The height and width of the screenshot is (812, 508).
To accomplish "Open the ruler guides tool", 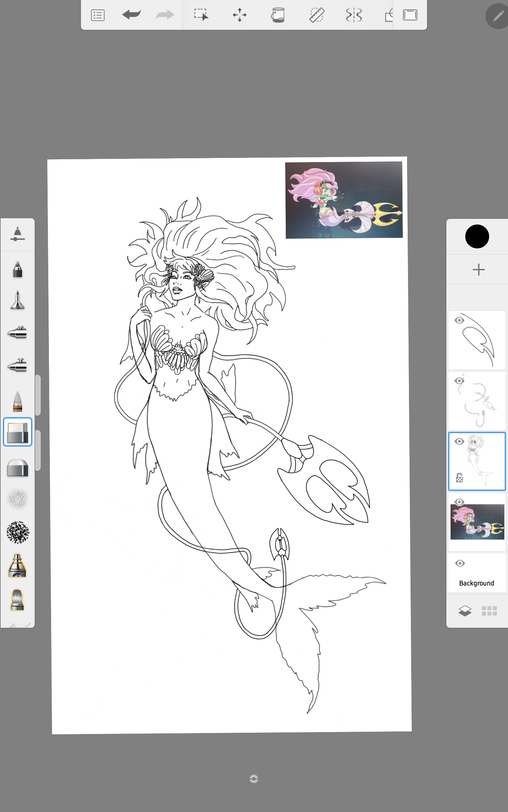I will click(317, 15).
